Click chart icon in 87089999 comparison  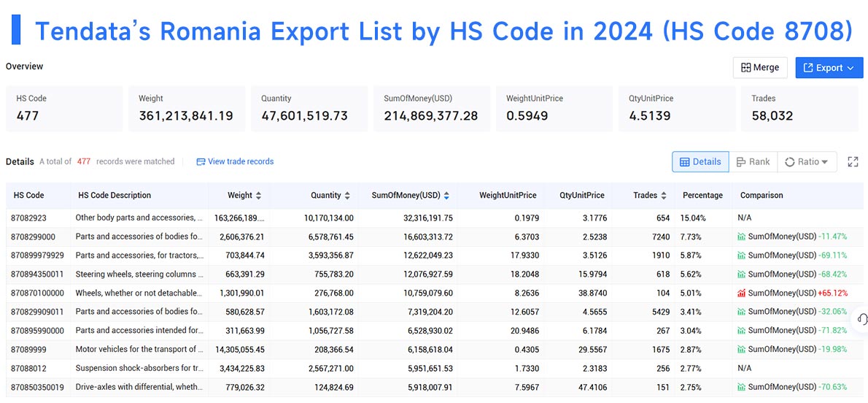click(742, 349)
